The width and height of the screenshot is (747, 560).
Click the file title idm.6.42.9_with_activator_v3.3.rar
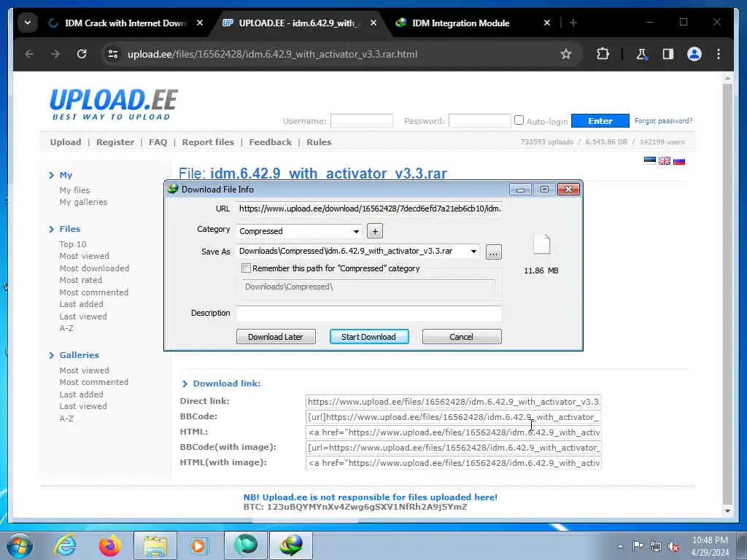pos(328,173)
